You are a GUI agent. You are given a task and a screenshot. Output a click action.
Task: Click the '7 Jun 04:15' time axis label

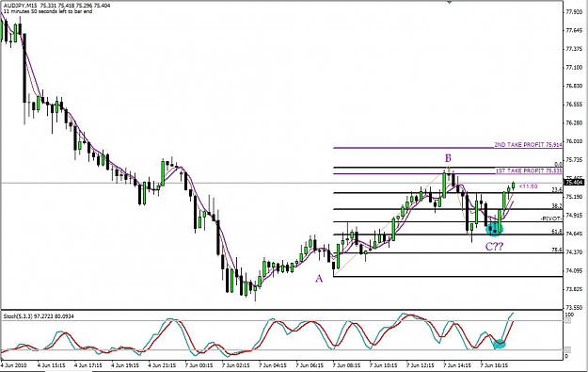273,364
